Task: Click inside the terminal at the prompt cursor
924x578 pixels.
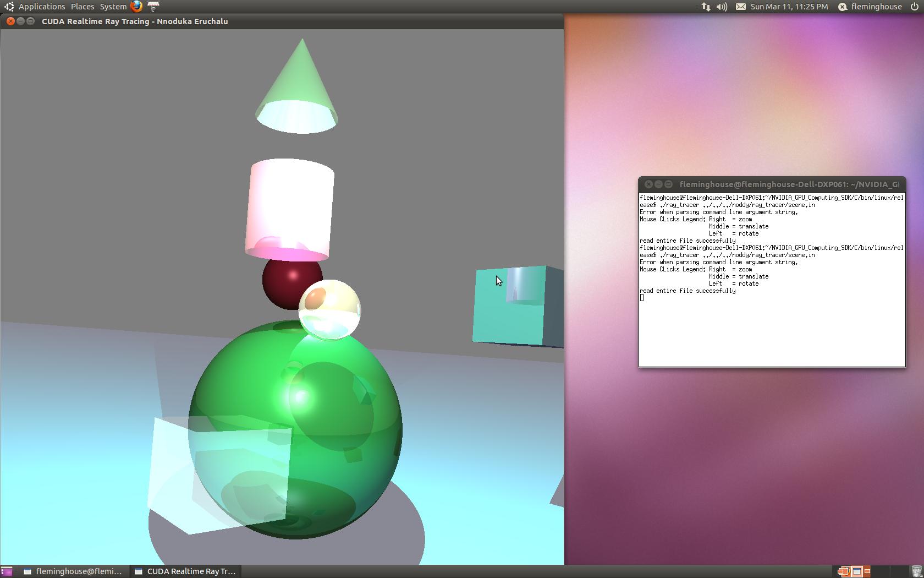Action: [x=642, y=298]
